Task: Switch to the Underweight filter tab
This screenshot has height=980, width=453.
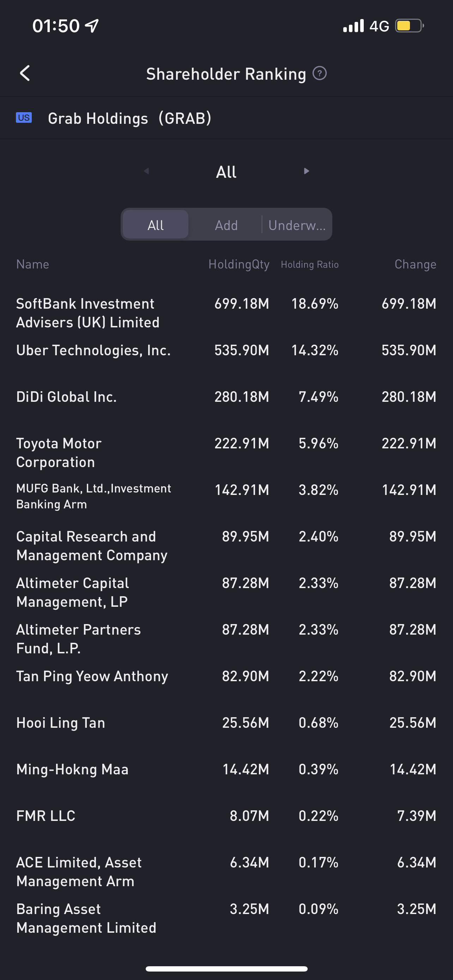Action: tap(297, 225)
